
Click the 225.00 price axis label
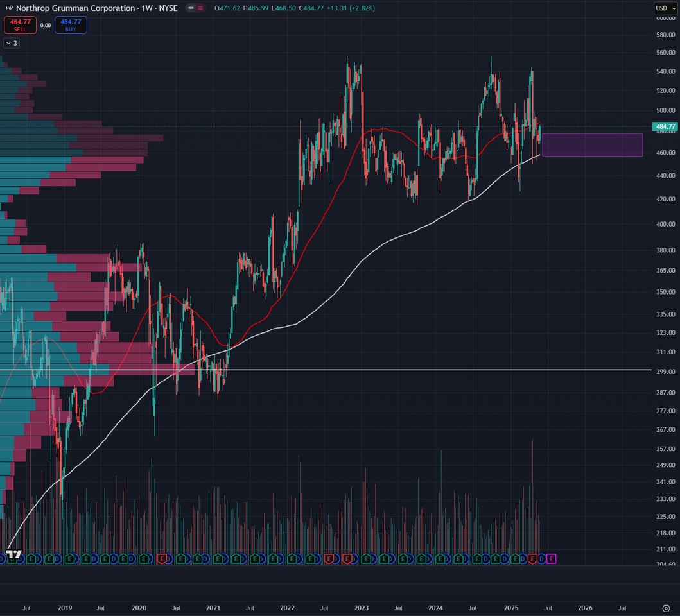(666, 517)
